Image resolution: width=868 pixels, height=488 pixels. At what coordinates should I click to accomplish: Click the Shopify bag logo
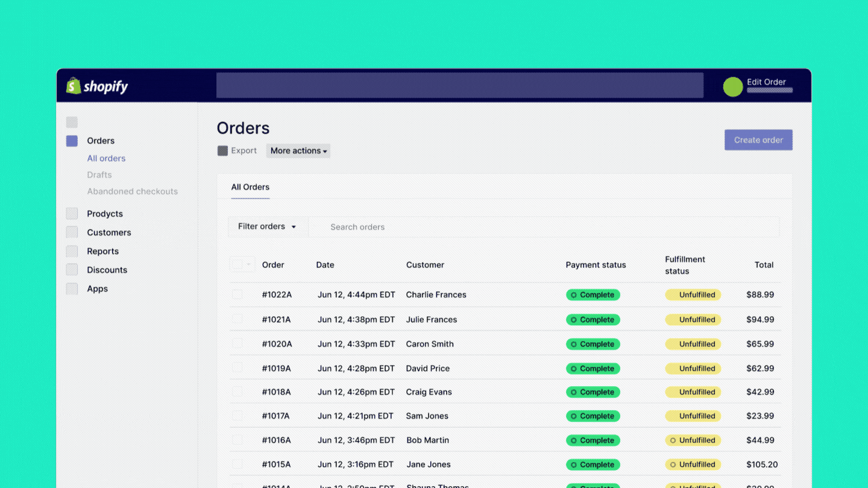pyautogui.click(x=74, y=86)
